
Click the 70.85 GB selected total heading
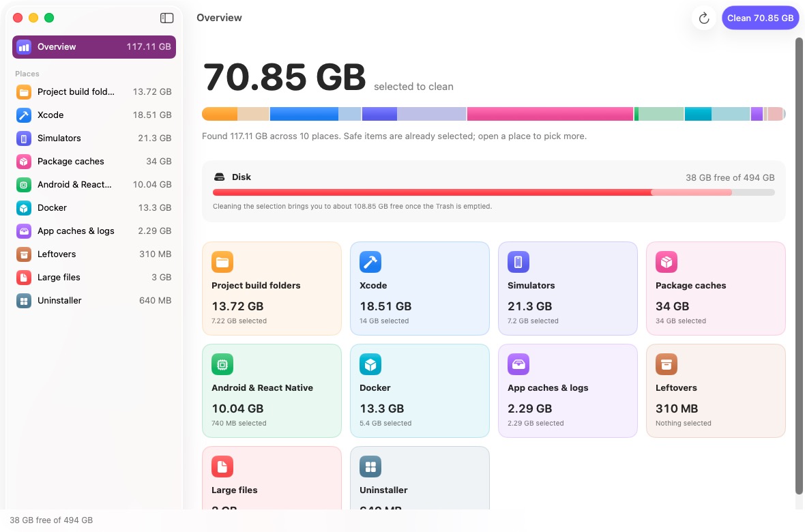[x=284, y=77]
